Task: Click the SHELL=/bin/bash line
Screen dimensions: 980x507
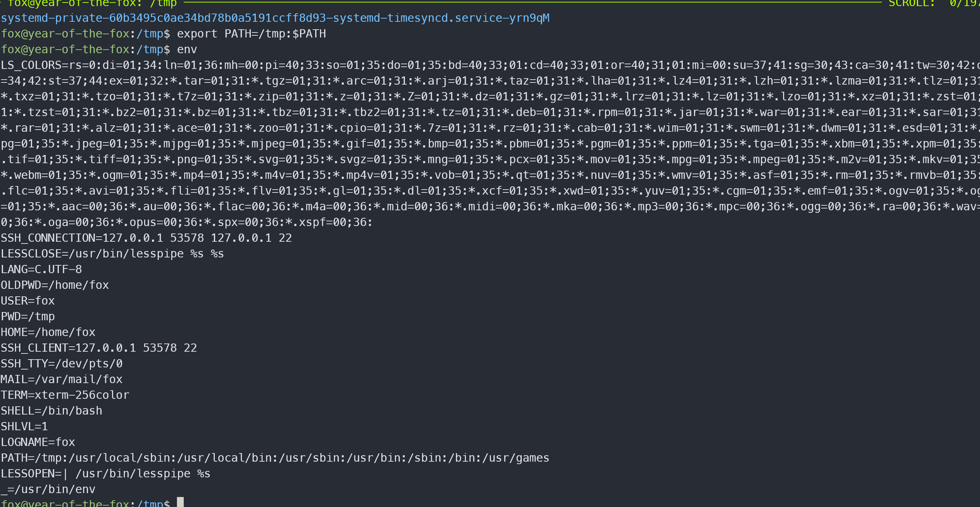Action: coord(52,411)
